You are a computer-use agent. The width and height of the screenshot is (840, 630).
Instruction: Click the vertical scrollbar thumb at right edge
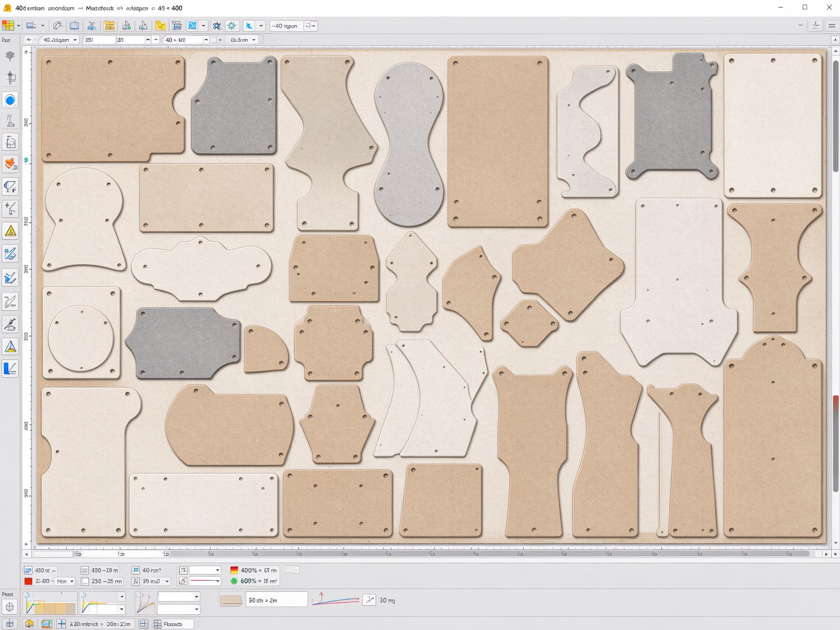[x=836, y=116]
